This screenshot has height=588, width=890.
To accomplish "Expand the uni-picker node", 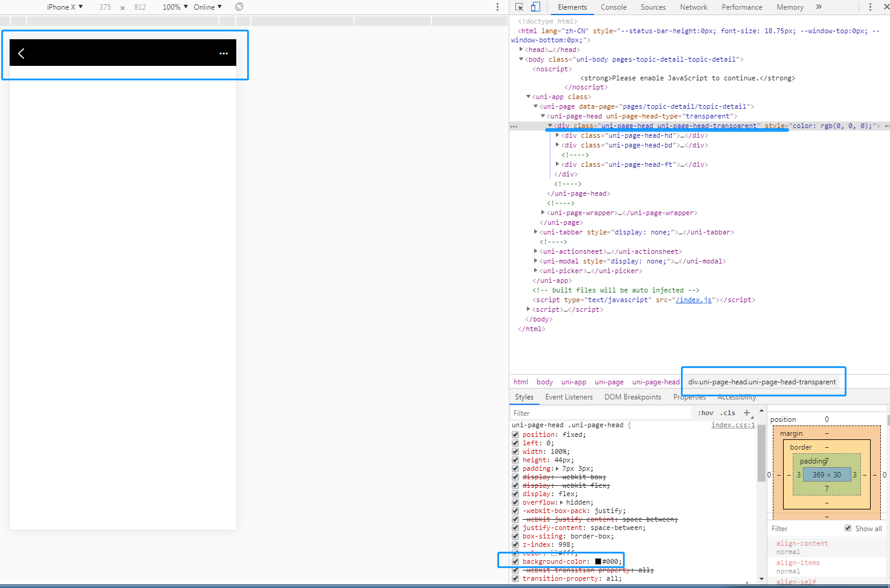I will (536, 271).
